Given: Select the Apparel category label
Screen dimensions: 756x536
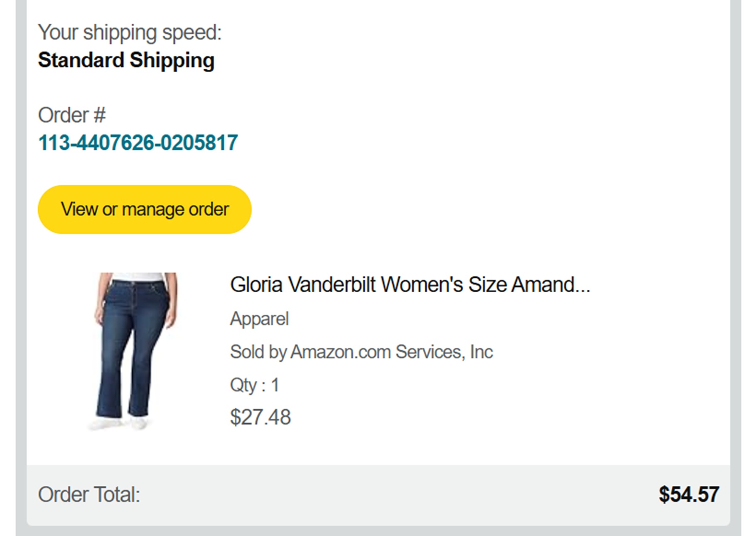Looking at the screenshot, I should [259, 319].
